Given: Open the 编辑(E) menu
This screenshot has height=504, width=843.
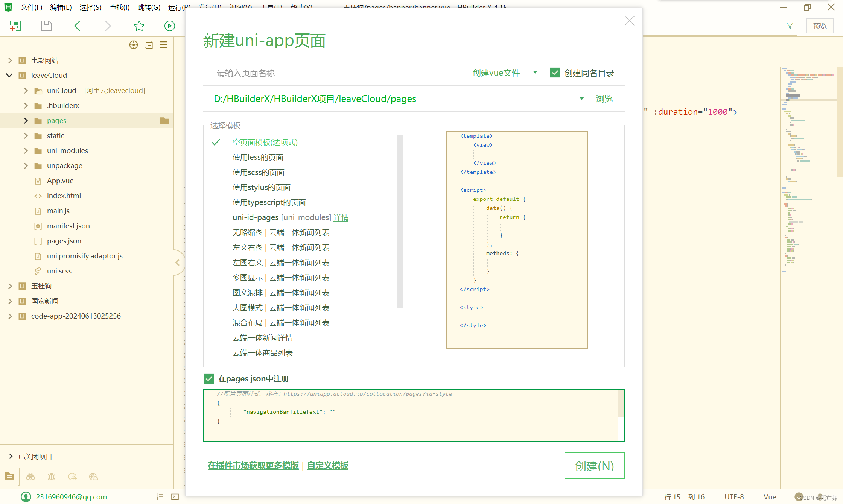Looking at the screenshot, I should 61,7.
